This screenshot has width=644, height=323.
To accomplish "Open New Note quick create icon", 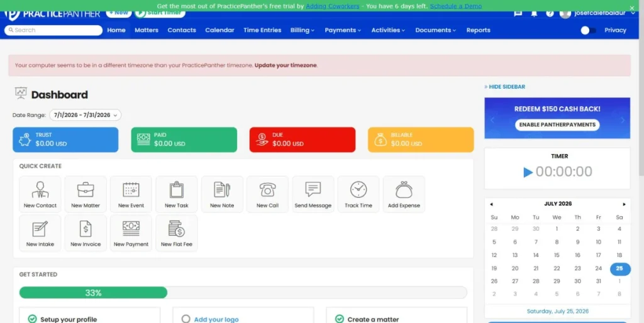I will pos(222,195).
